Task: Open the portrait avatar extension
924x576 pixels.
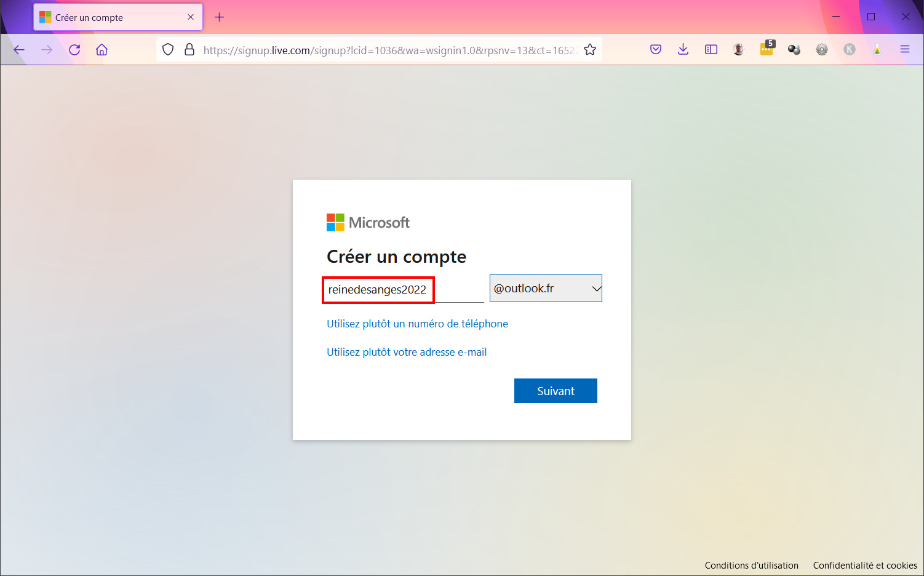Action: (739, 50)
